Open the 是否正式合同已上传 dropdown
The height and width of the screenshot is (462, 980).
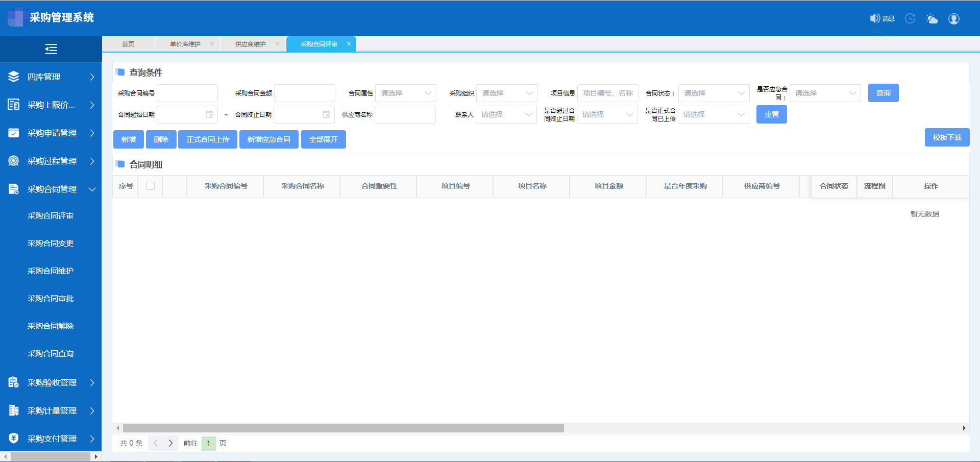click(714, 114)
